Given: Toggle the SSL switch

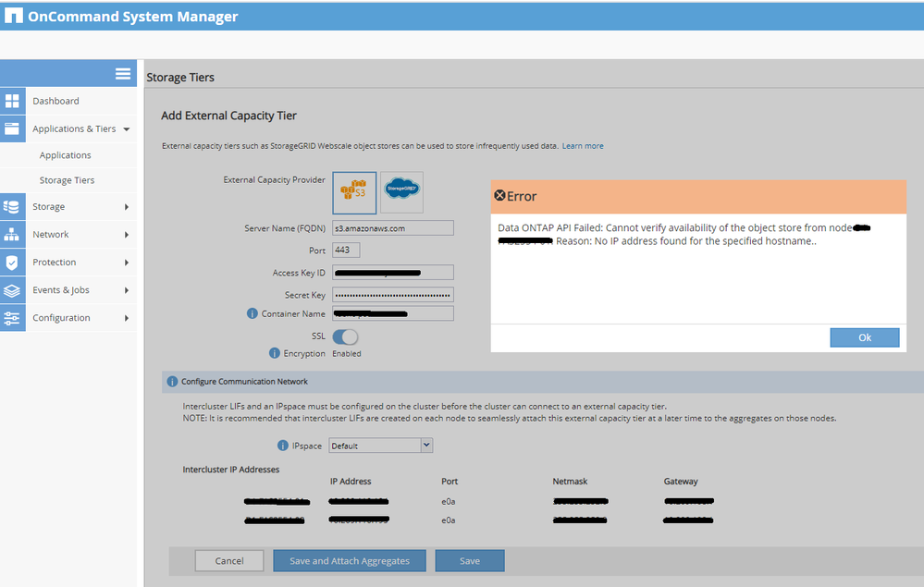Looking at the screenshot, I should (345, 336).
